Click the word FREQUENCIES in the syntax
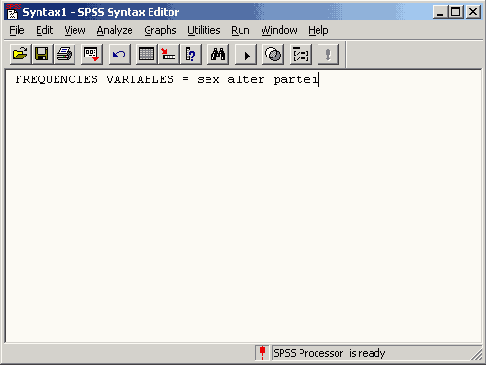The height and width of the screenshot is (365, 486). pos(57,79)
